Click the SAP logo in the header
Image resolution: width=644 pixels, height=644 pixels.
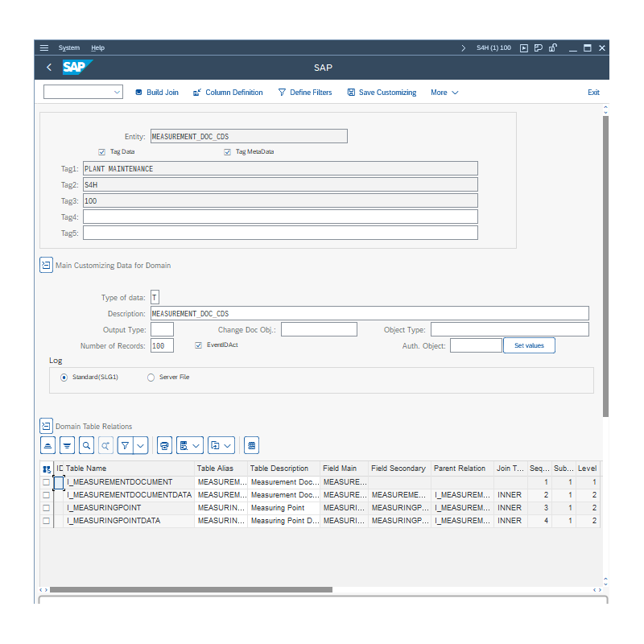coord(76,68)
